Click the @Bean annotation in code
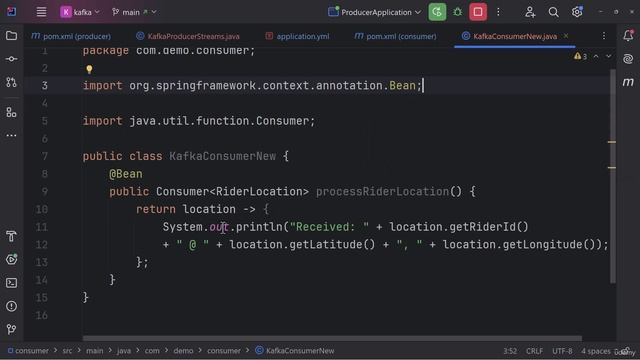This screenshot has height=360, width=640. pyautogui.click(x=126, y=174)
